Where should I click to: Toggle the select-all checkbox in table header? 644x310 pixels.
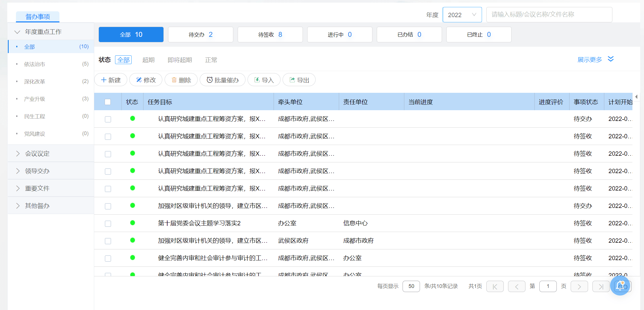108,102
